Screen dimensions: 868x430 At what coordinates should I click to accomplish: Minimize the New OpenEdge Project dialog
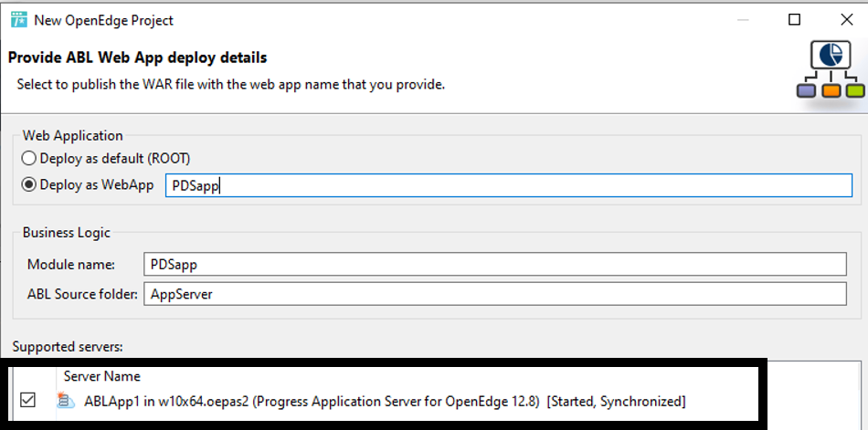tap(742, 20)
